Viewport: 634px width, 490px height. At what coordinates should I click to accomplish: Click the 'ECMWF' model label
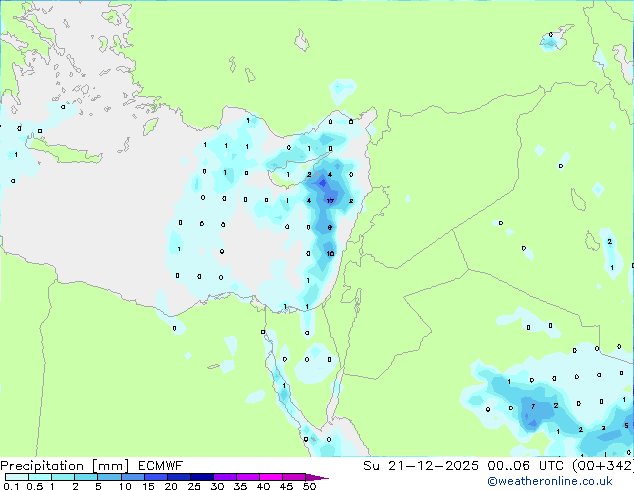click(161, 466)
